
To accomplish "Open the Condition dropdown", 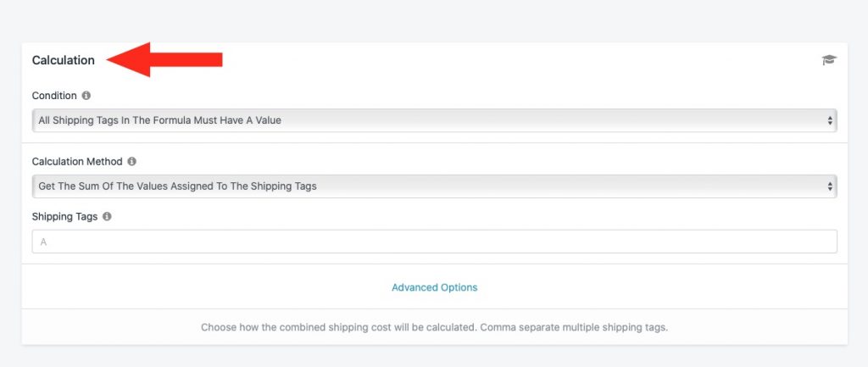I will 434,120.
